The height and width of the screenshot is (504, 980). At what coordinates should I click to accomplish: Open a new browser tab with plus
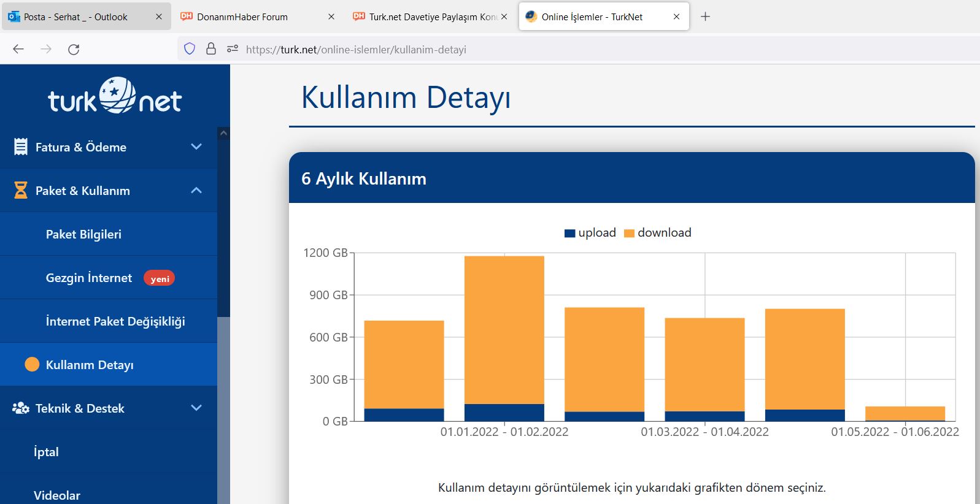pyautogui.click(x=705, y=17)
